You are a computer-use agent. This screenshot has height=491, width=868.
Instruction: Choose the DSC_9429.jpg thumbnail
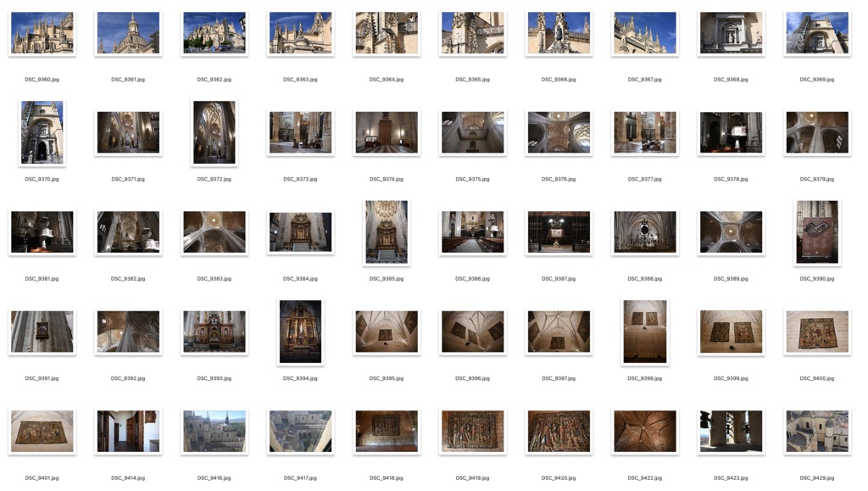coord(817,432)
